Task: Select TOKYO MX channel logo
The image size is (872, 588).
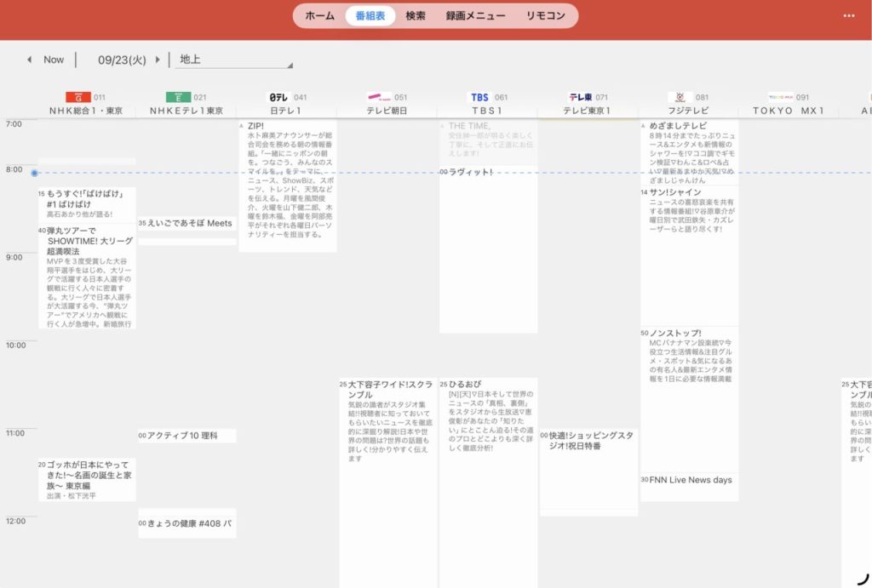Action: (x=780, y=97)
